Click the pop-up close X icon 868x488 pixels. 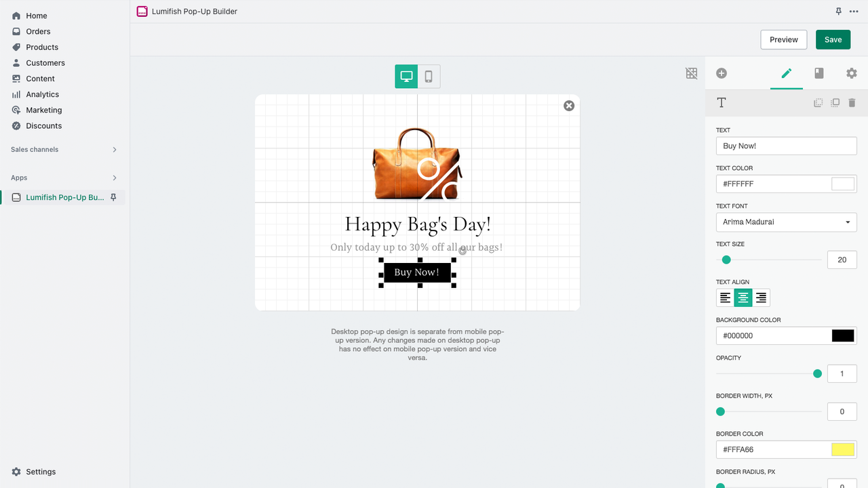(569, 106)
